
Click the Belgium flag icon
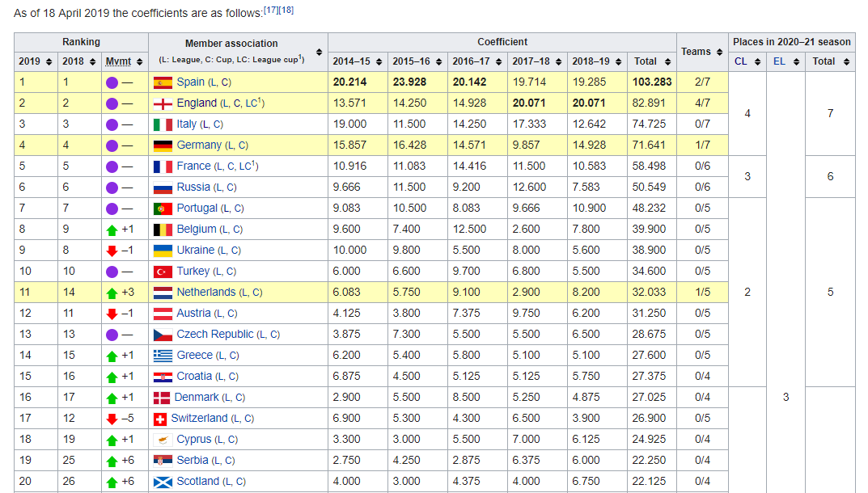click(163, 230)
